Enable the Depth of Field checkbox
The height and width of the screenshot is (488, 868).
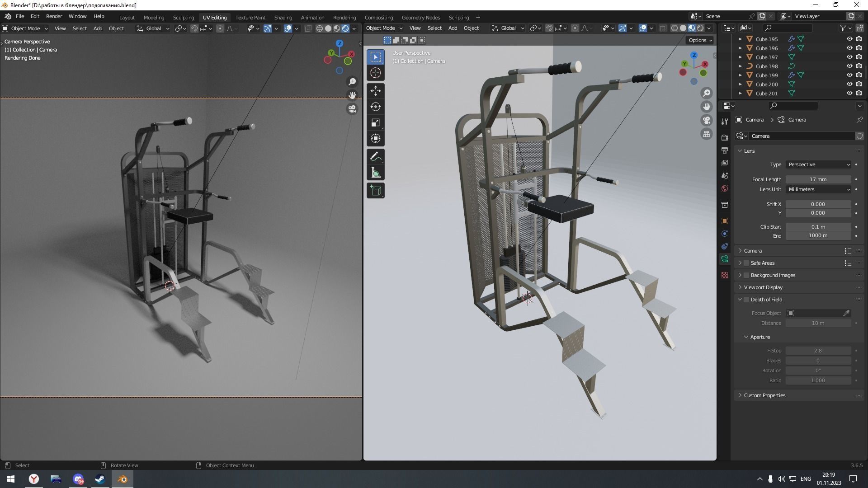click(746, 300)
